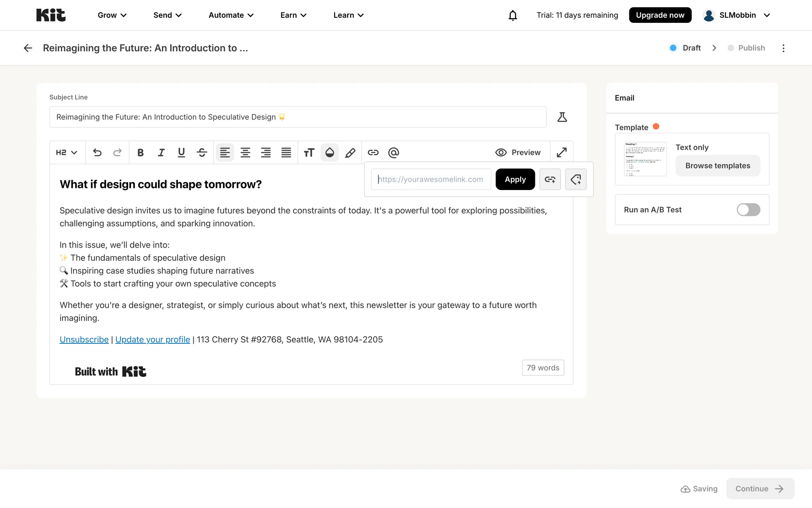Open the Automate menu
Image resolution: width=812 pixels, height=508 pixels.
coord(231,15)
